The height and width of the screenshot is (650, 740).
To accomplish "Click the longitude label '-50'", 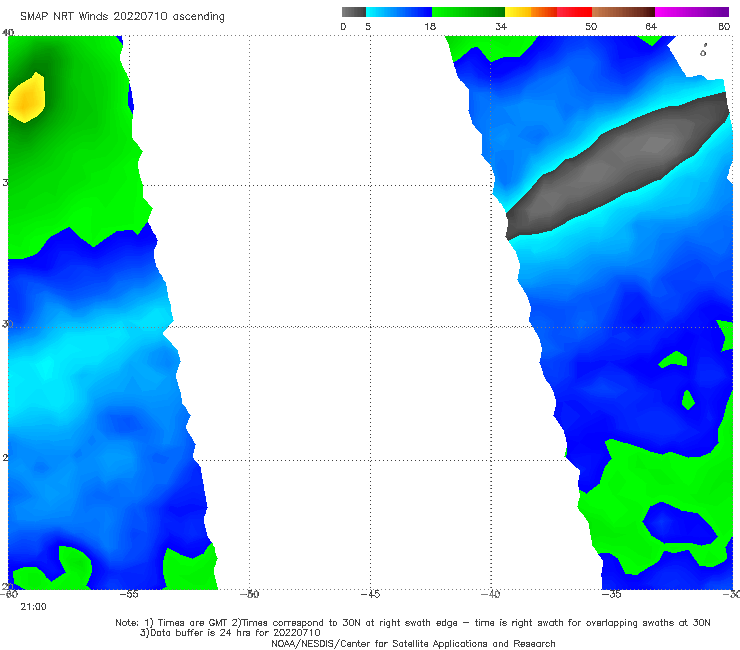I will pos(250,594).
